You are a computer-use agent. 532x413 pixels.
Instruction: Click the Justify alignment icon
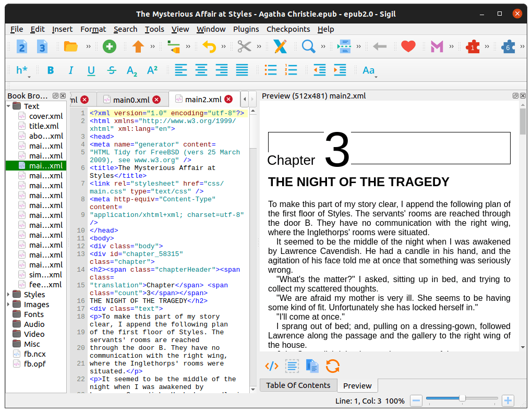tap(242, 70)
